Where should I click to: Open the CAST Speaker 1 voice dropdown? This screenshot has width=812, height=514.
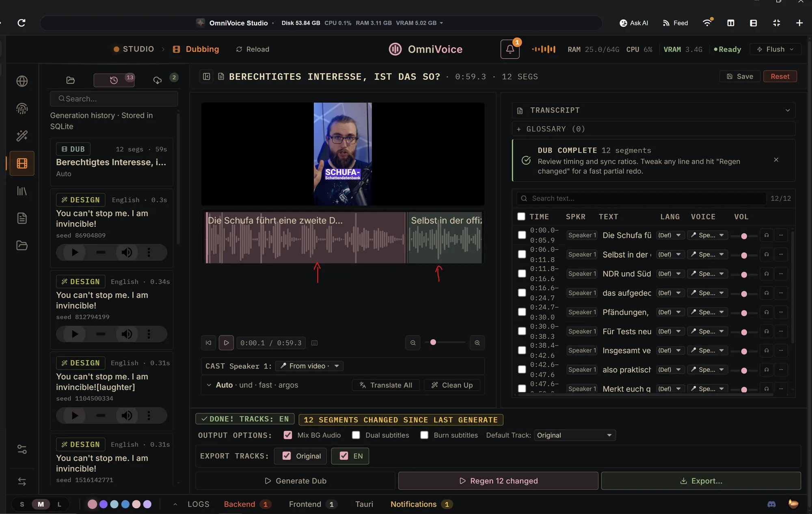[x=309, y=366]
